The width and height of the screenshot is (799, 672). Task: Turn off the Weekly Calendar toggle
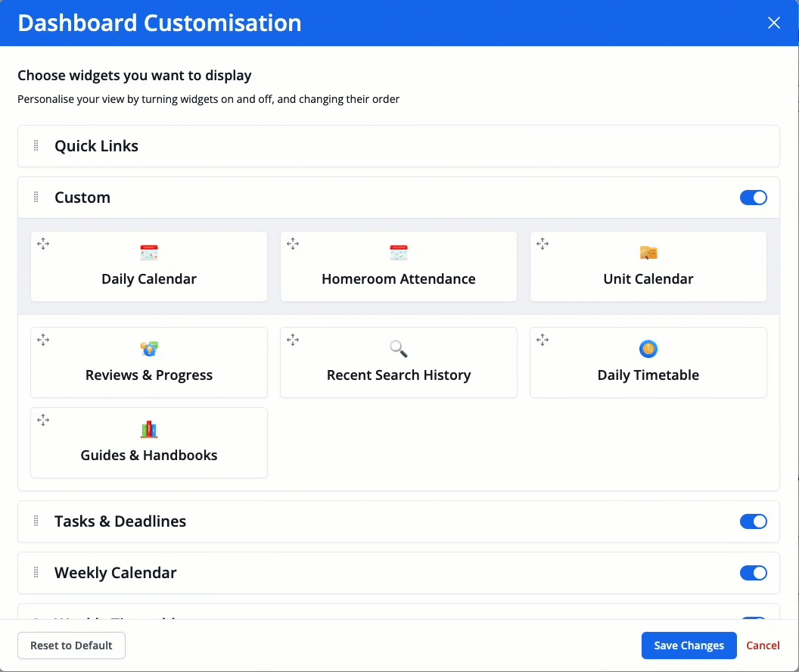(x=753, y=573)
